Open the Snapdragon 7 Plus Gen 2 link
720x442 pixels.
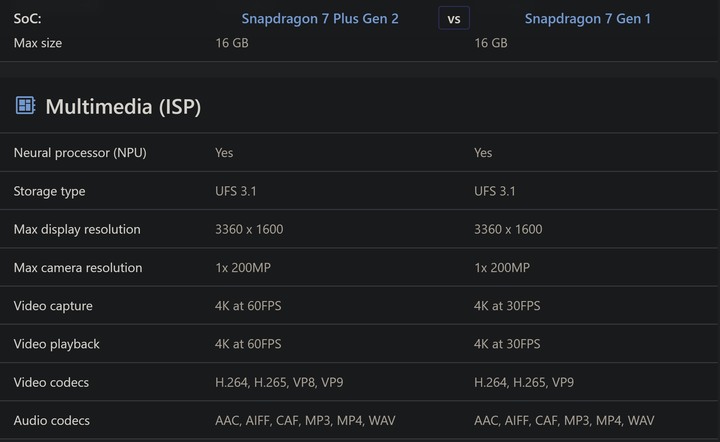(x=320, y=18)
